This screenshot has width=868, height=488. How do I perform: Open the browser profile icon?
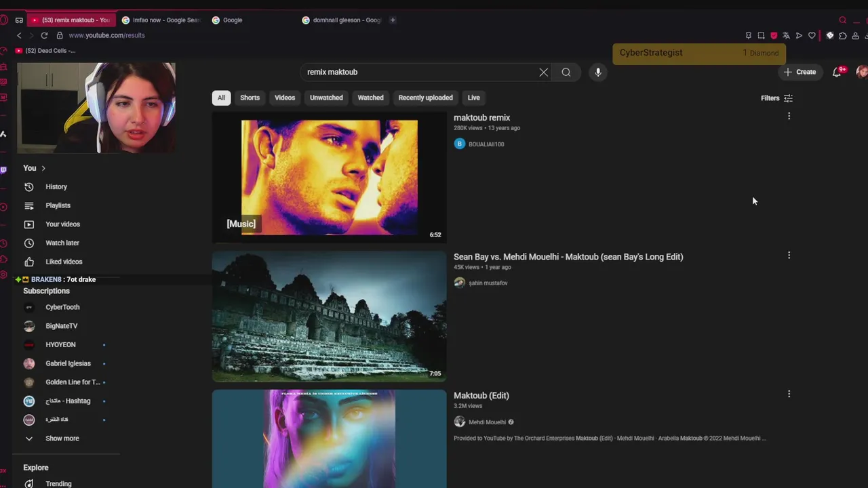(x=855, y=35)
